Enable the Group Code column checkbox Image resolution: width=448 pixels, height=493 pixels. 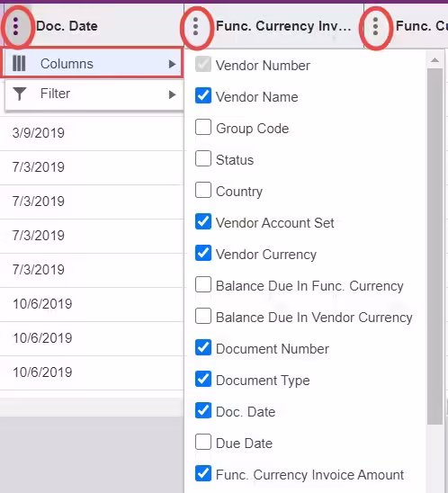pos(203,127)
